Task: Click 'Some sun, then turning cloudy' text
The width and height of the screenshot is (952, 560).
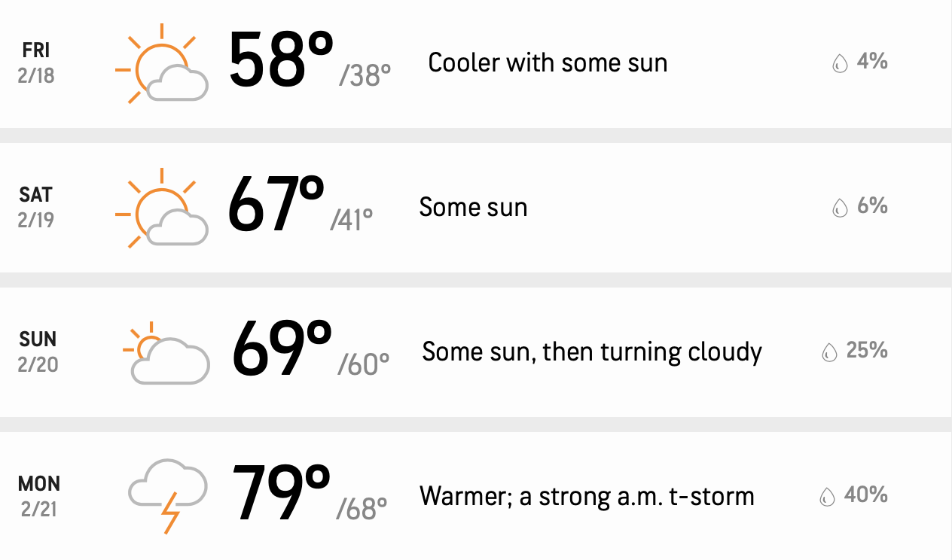Action: pos(592,352)
